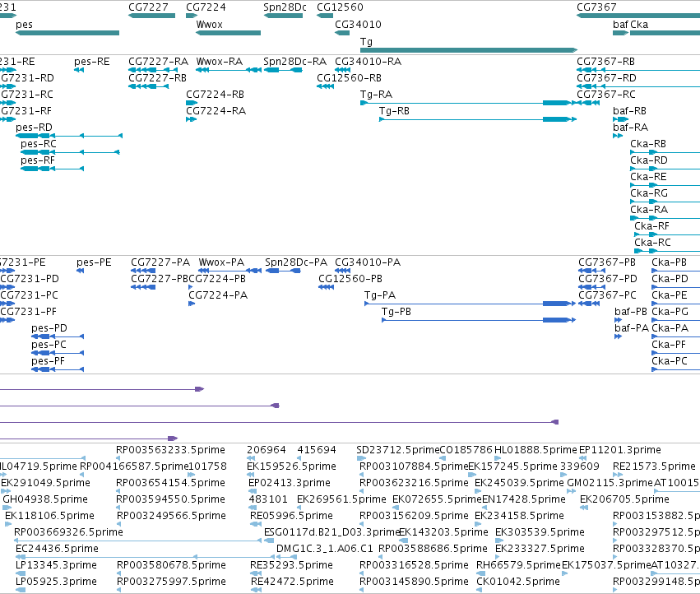Click the Cka-RC transcript label

tap(652, 243)
